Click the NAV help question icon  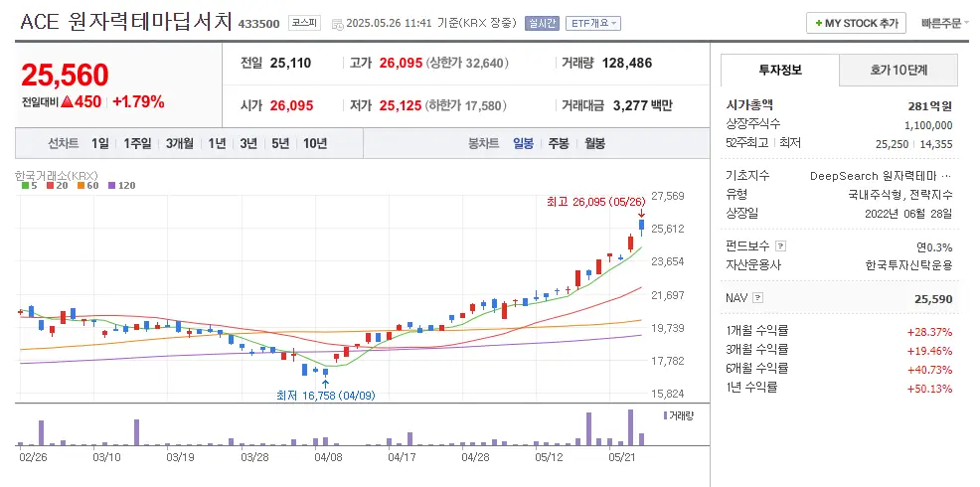(758, 297)
